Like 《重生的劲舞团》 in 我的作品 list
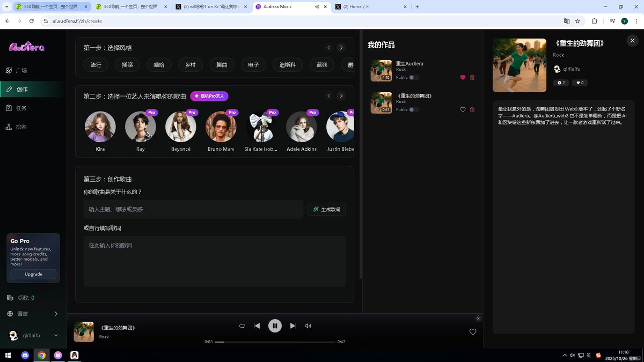The height and width of the screenshot is (362, 644). [463, 109]
